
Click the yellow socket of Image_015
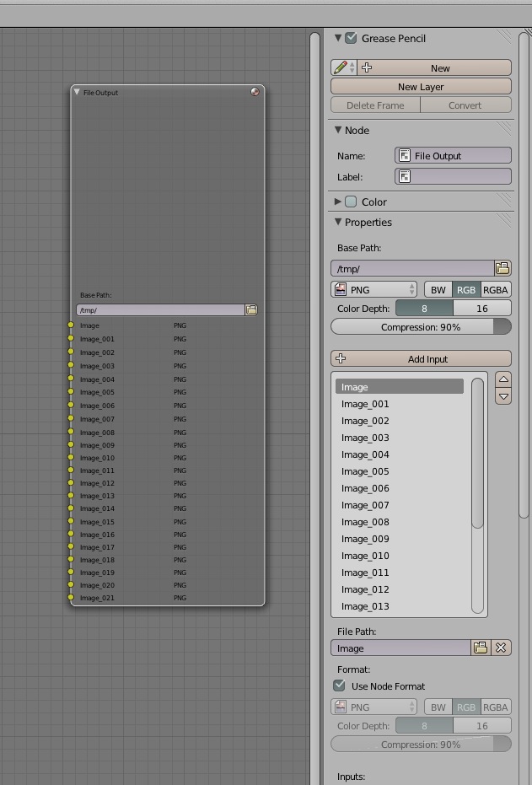click(71, 521)
